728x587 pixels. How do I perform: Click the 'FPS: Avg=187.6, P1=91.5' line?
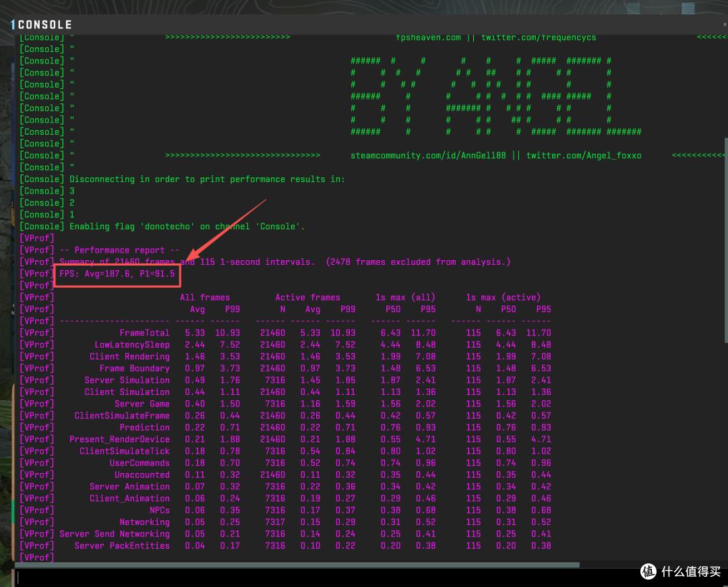click(x=117, y=274)
